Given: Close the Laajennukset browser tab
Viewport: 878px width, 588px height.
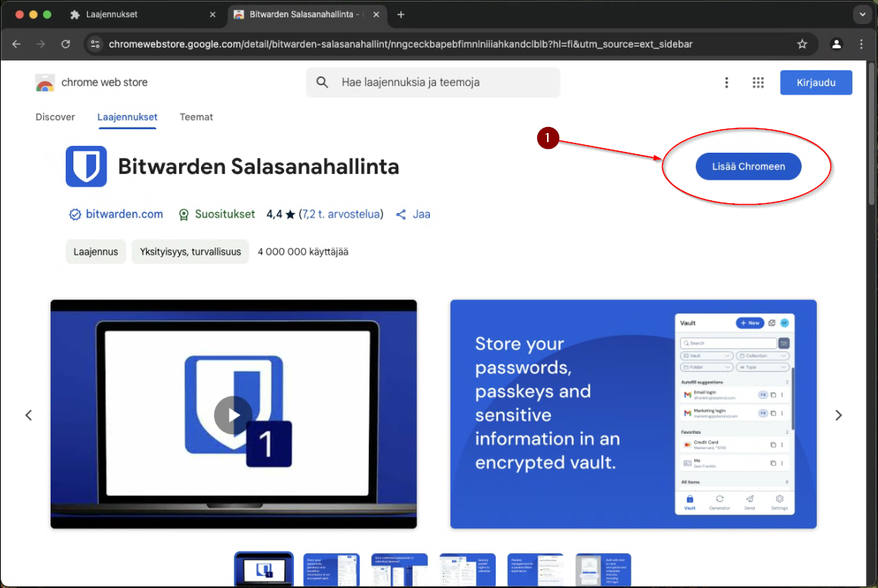Looking at the screenshot, I should click(213, 14).
